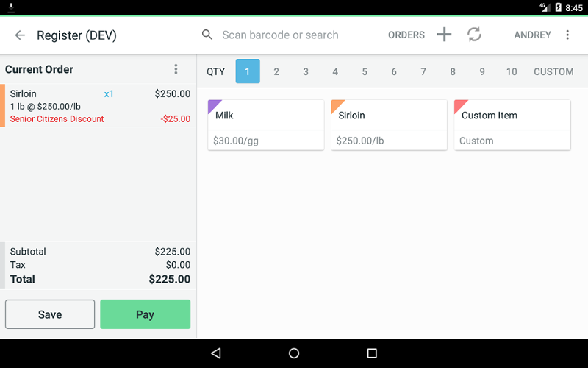Tap Android recent apps button
Viewport: 588px width, 368px height.
tap(372, 353)
